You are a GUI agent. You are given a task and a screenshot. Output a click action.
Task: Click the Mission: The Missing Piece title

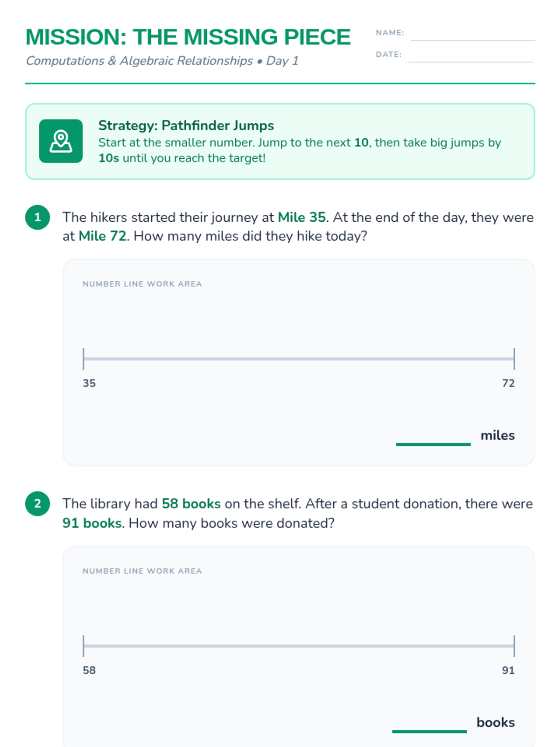pyautogui.click(x=188, y=37)
